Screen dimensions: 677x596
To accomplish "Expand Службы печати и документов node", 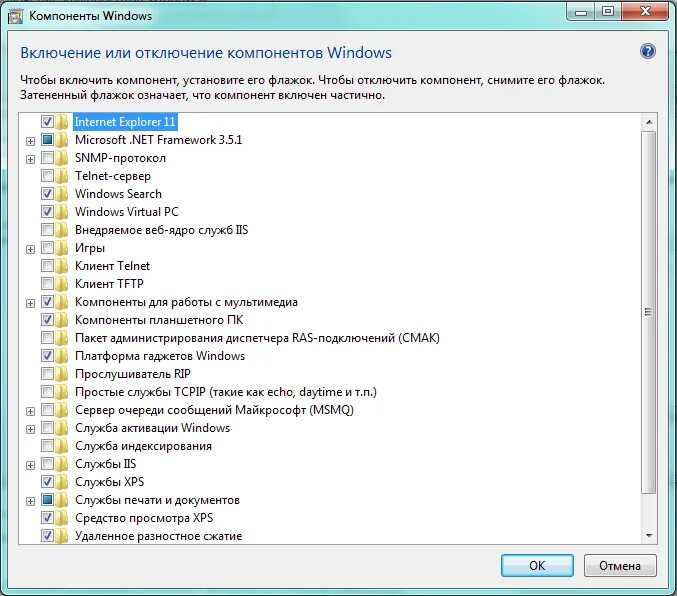I will (30, 501).
